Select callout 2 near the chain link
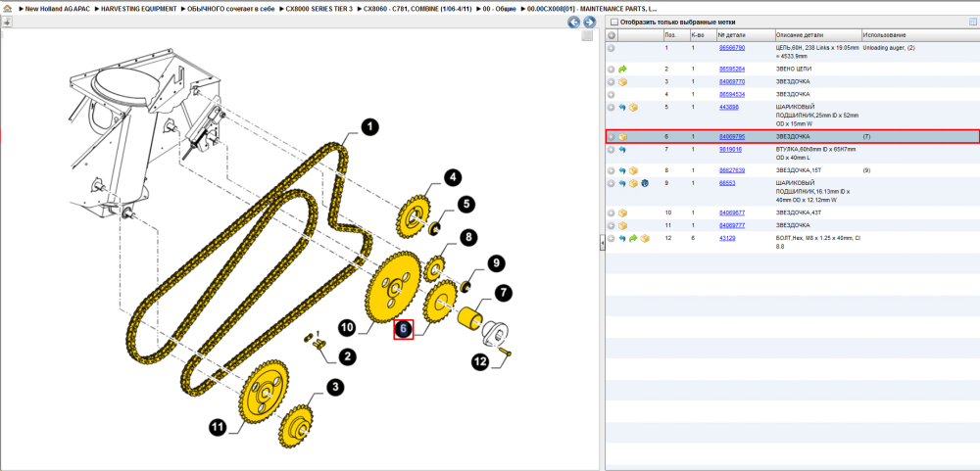 pyautogui.click(x=347, y=356)
